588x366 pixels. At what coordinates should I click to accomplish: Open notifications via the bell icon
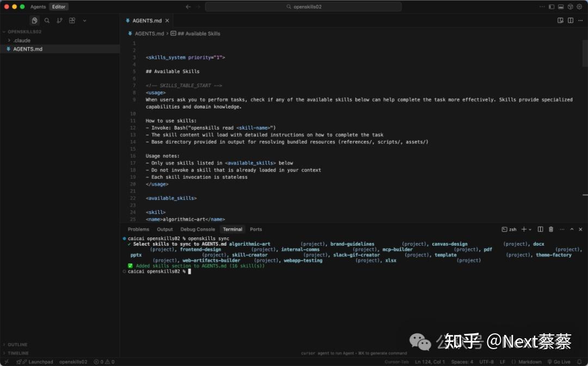580,362
